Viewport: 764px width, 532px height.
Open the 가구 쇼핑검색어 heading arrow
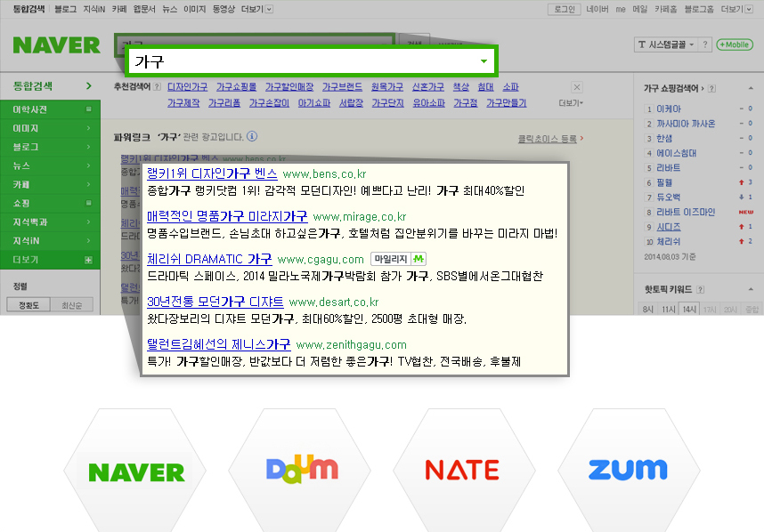(703, 88)
